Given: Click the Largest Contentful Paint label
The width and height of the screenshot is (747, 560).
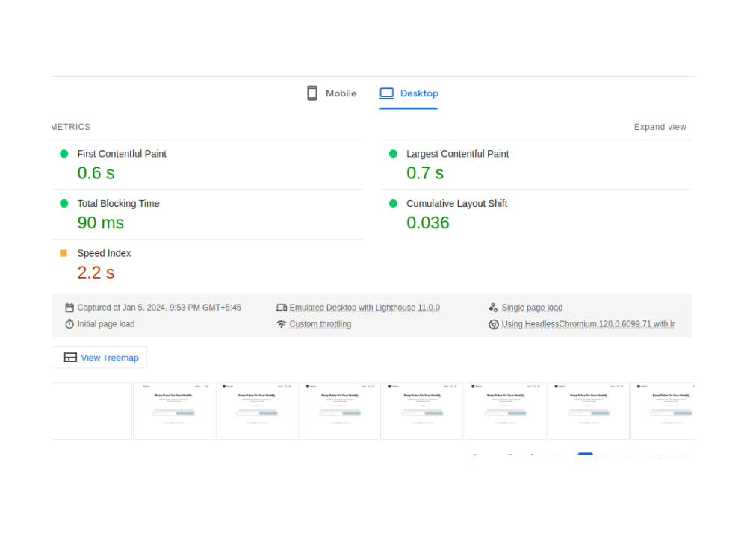Looking at the screenshot, I should pyautogui.click(x=457, y=154).
